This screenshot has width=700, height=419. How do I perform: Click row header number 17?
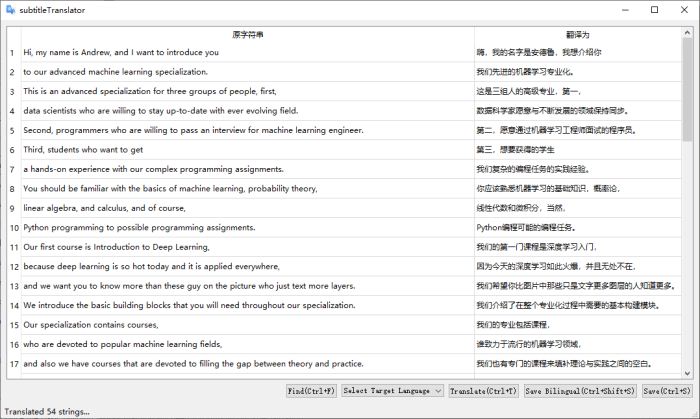point(13,364)
